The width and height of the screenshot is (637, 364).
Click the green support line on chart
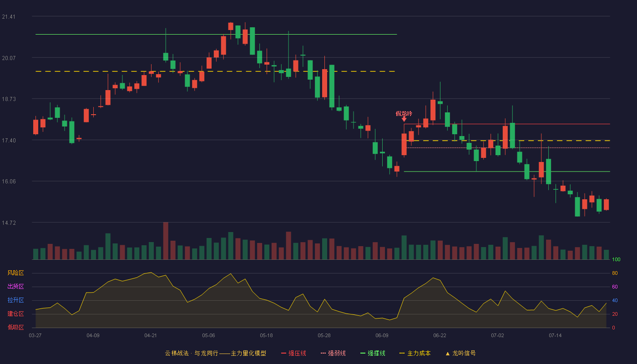coord(507,172)
